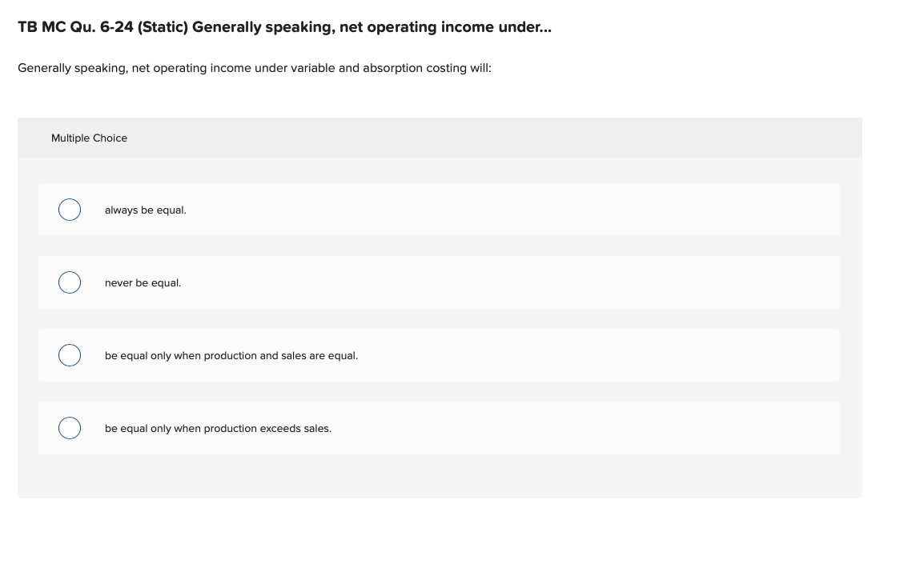Viewport: 924px width, 564px height.
Task: Click the 'never be equal' answer text
Action: [x=143, y=282]
